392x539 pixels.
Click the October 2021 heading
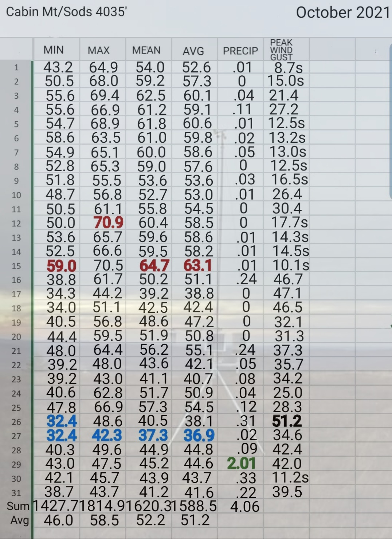[343, 12]
